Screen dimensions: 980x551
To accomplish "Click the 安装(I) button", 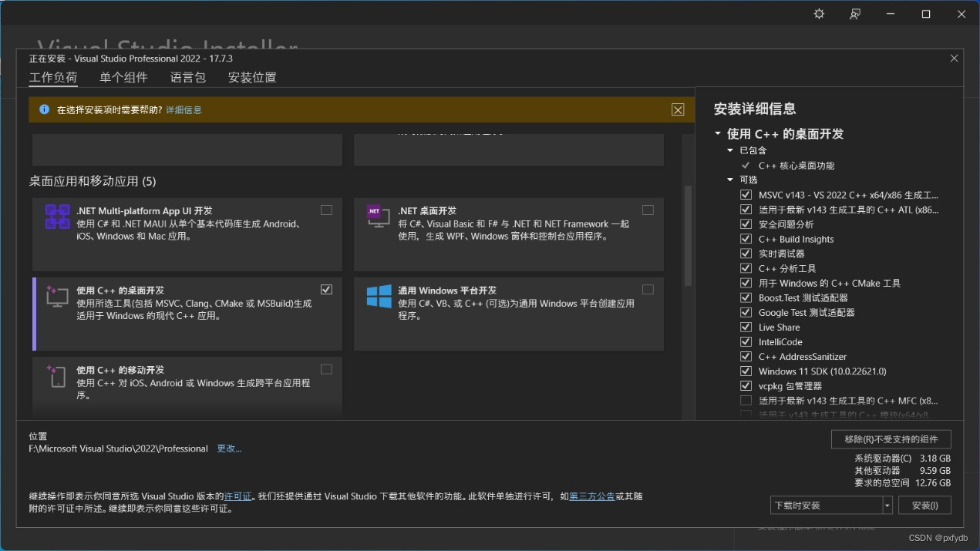I will pyautogui.click(x=924, y=506).
